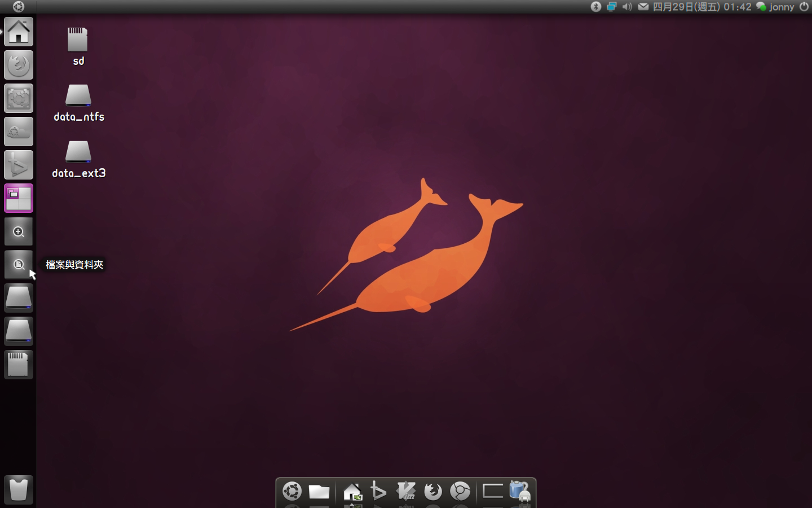
Task: Open the mail envelope messaging menu
Action: [643, 7]
